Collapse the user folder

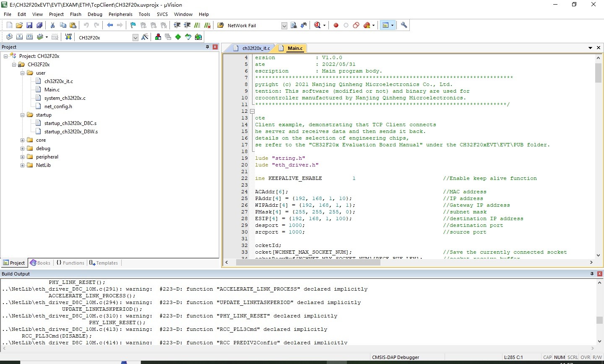pos(23,73)
